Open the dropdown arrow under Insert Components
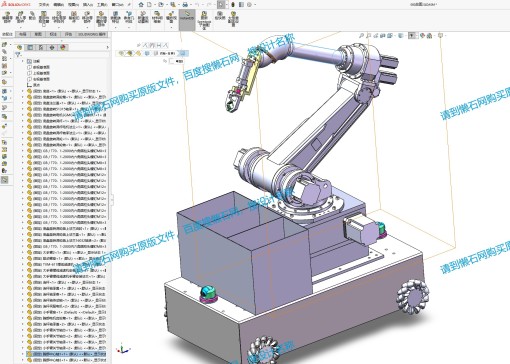Screen dimensions: 510x364 click(21, 27)
